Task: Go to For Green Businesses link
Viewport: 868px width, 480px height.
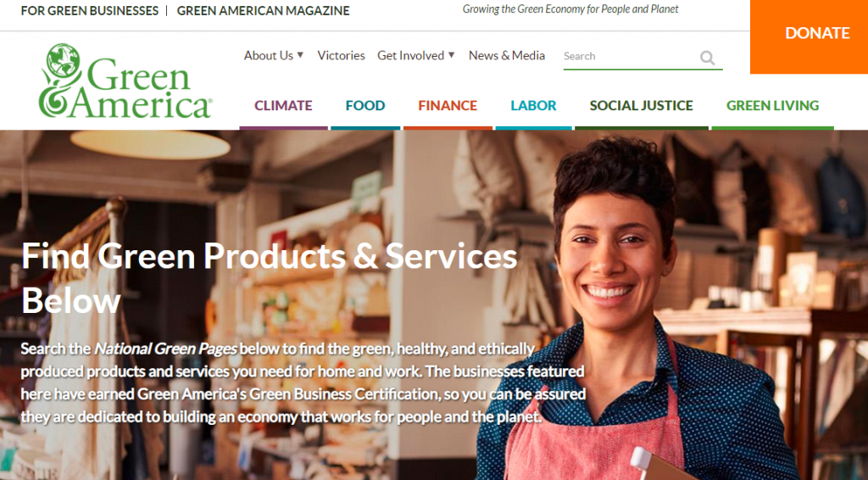Action: click(90, 10)
